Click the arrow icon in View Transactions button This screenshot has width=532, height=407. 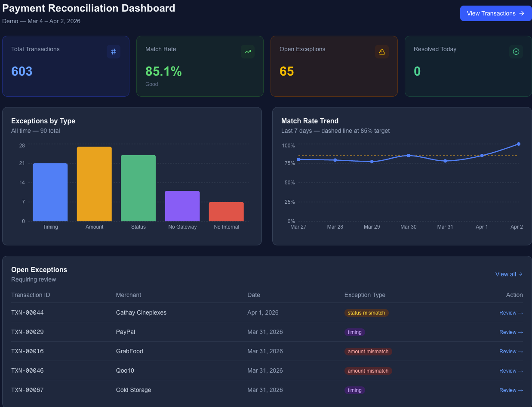point(522,13)
